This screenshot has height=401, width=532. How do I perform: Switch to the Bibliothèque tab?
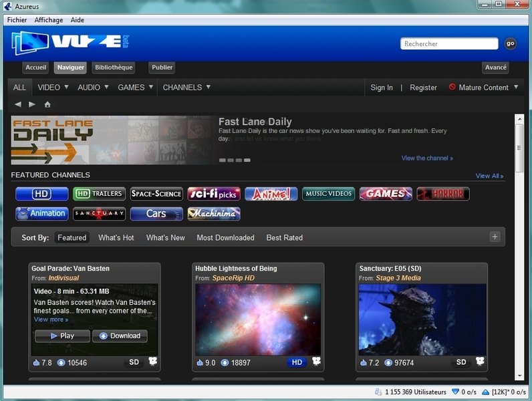pos(114,68)
